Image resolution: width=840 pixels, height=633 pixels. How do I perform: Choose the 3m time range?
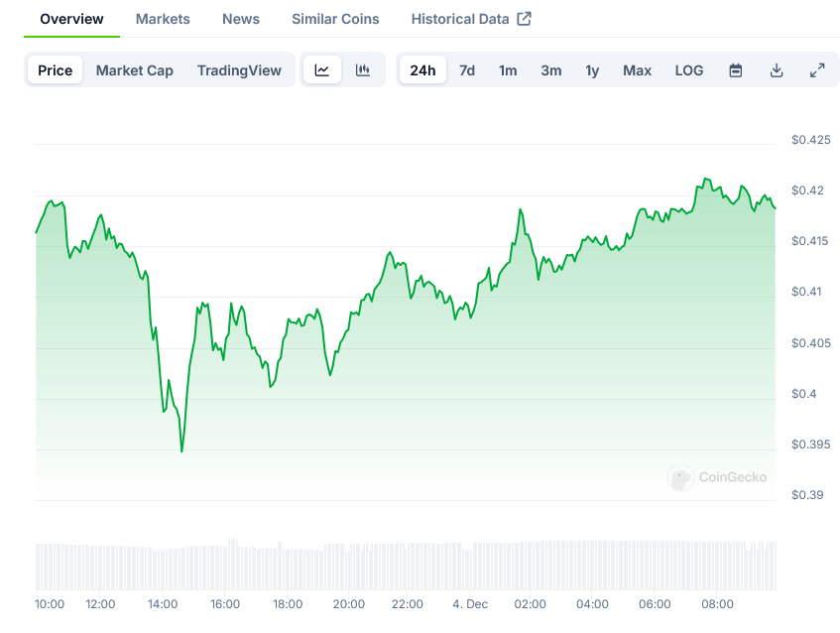(x=551, y=70)
